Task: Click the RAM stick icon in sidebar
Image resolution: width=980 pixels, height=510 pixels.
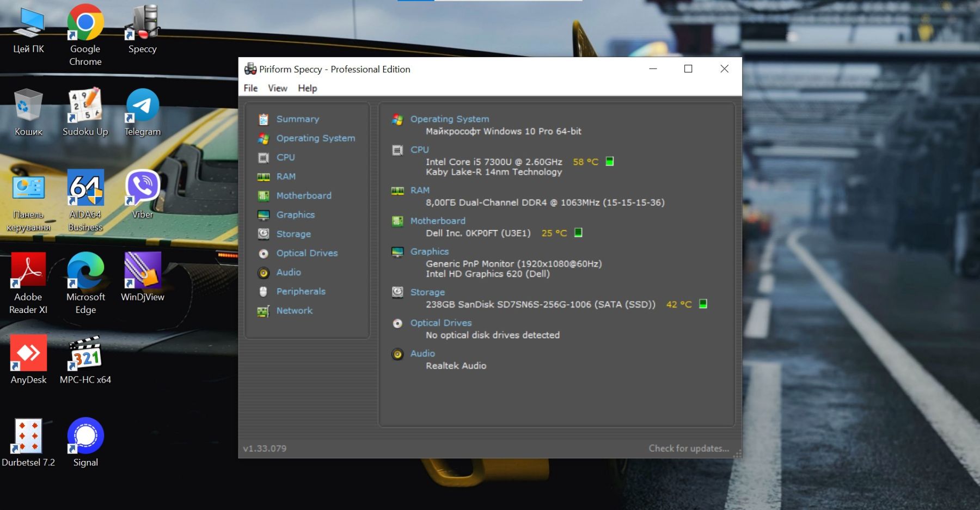Action: (x=264, y=176)
